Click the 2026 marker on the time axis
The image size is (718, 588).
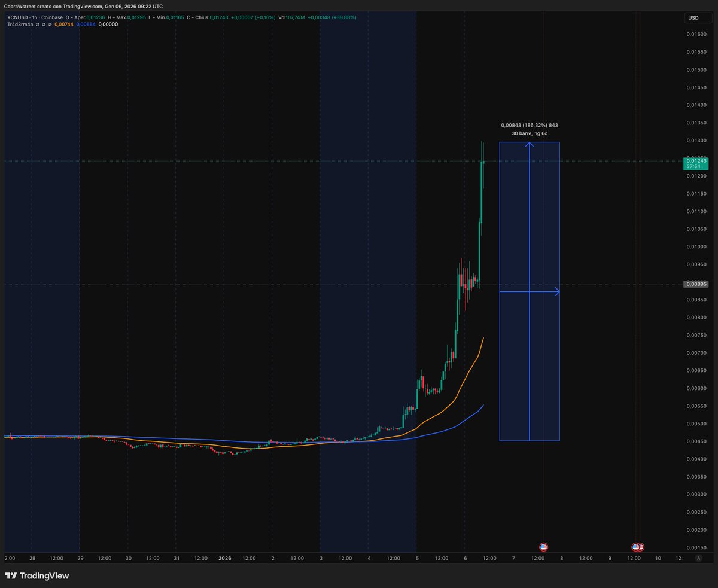point(226,557)
